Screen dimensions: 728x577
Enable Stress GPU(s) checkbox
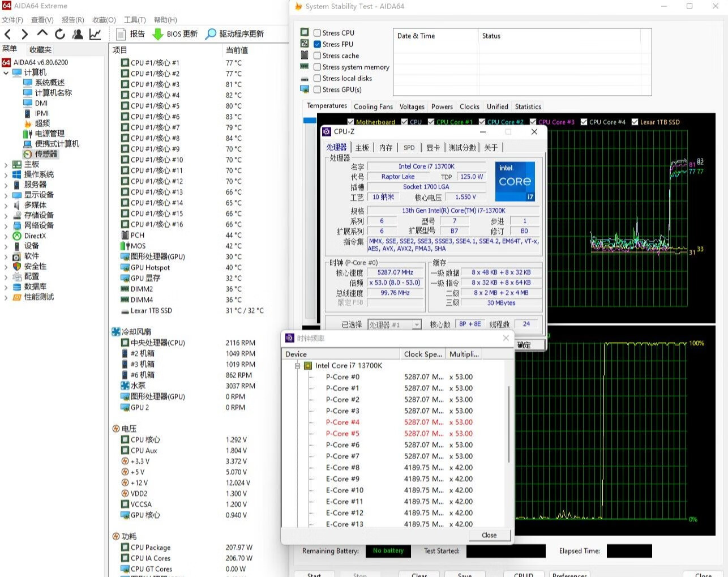(x=318, y=89)
